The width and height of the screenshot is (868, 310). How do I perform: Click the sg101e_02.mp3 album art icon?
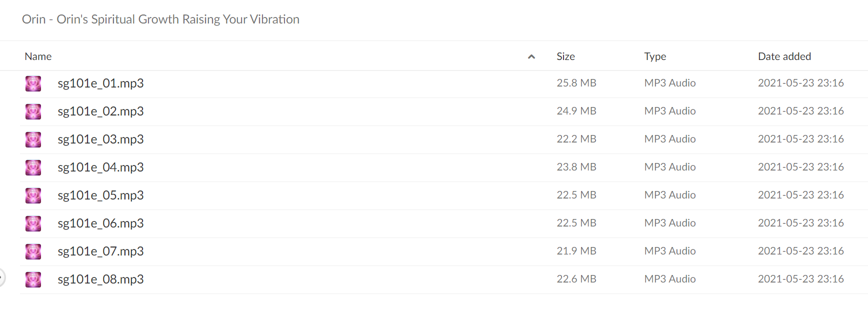tap(33, 111)
